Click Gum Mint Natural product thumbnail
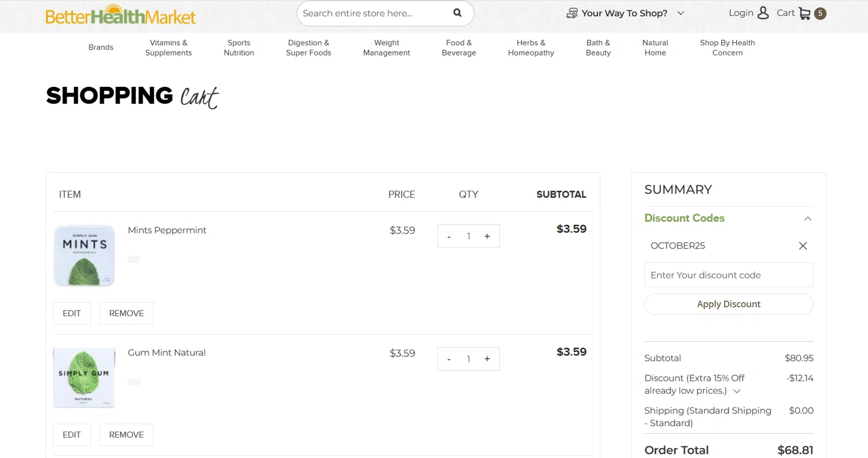Viewport: 868px width, 458px height. click(84, 378)
